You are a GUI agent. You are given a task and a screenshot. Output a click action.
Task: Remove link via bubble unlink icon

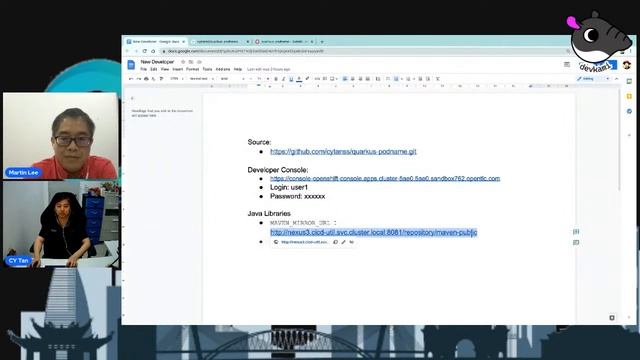click(351, 242)
